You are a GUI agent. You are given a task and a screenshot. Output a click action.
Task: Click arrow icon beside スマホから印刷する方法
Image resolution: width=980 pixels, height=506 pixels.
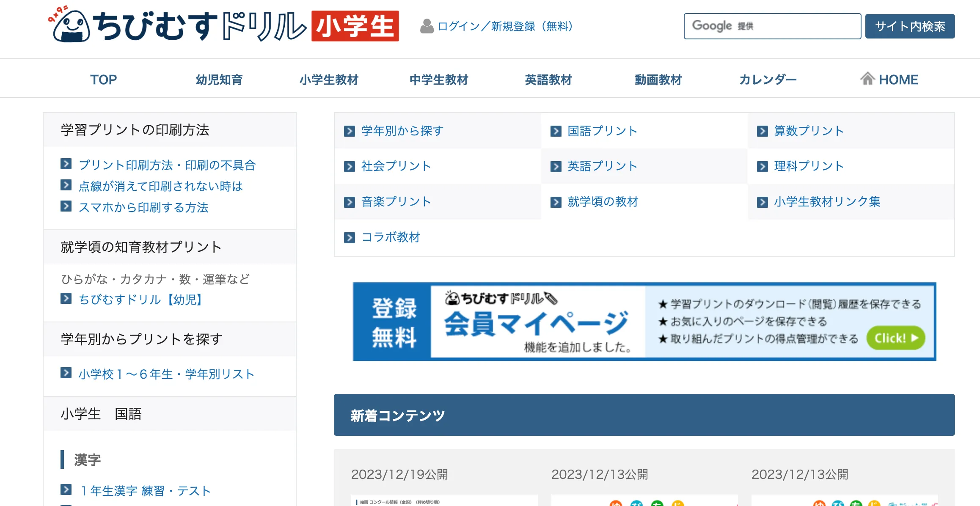coord(66,206)
